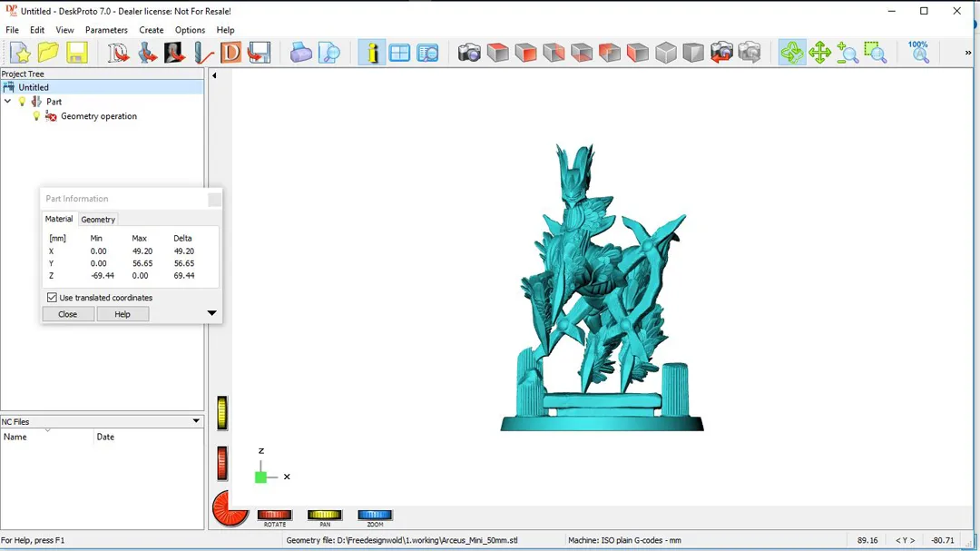Image resolution: width=980 pixels, height=551 pixels.
Task: Click the '< Y >' status bar entry
Action: pos(905,540)
